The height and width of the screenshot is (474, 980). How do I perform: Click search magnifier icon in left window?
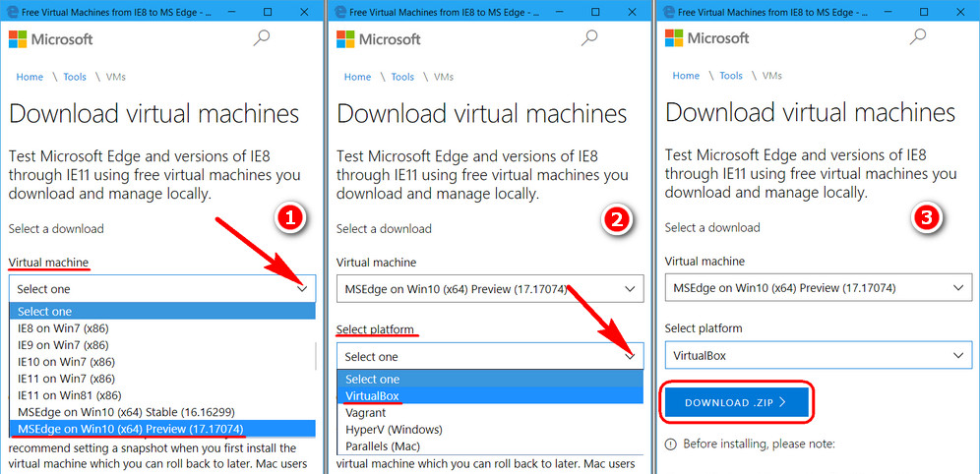262,38
